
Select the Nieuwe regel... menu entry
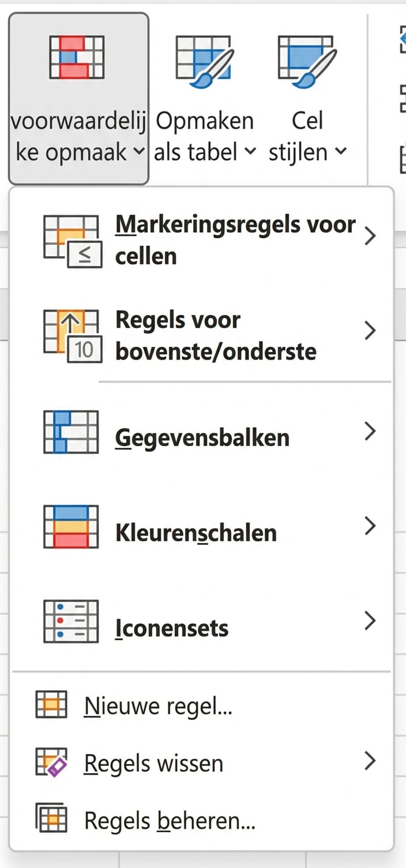[x=158, y=705]
